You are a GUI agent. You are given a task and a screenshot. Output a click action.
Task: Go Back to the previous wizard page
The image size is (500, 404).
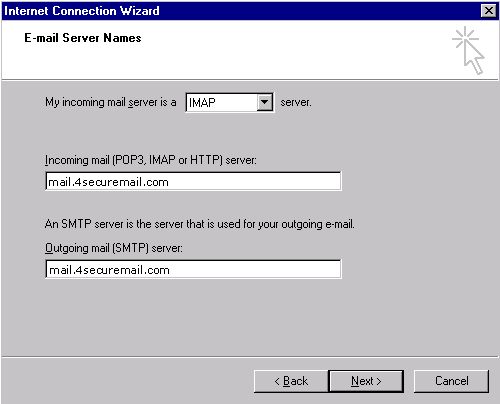(291, 381)
